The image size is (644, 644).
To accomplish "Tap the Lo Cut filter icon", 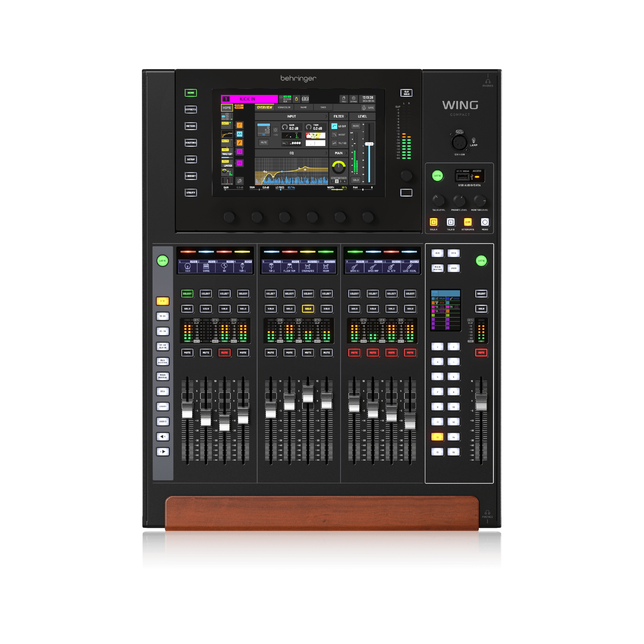I will point(334,126).
